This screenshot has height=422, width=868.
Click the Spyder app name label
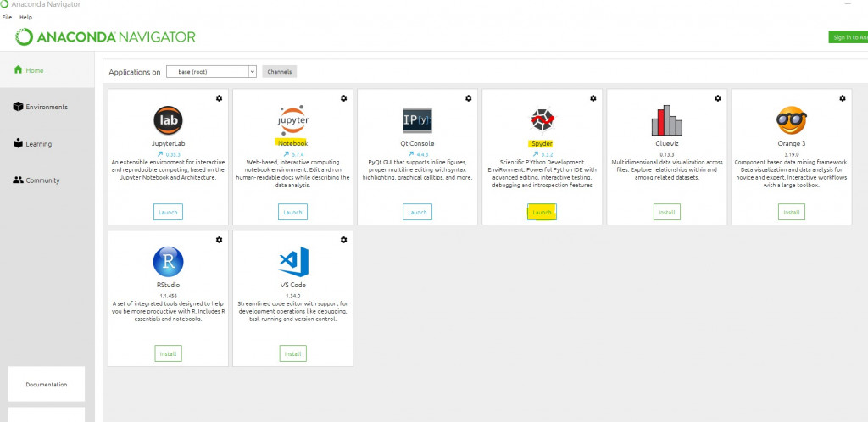click(542, 143)
